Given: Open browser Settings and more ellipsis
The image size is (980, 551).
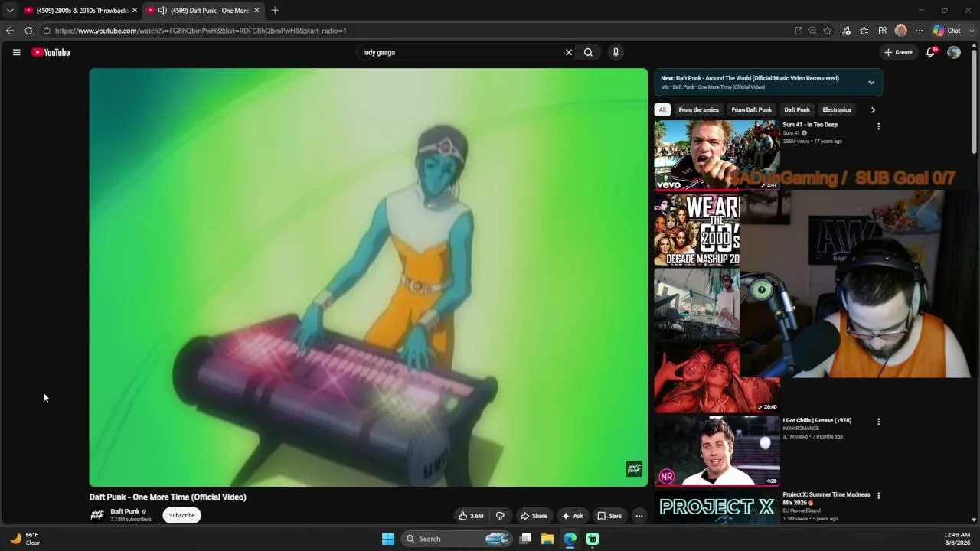Looking at the screenshot, I should [x=920, y=31].
